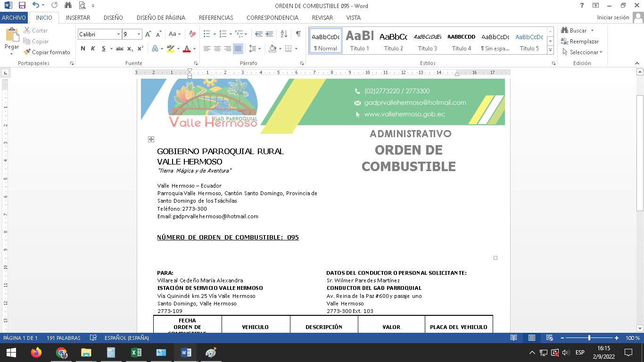Click the Clear Formatting eraser icon
Image resolution: width=644 pixels, height=362 pixels.
[x=192, y=34]
